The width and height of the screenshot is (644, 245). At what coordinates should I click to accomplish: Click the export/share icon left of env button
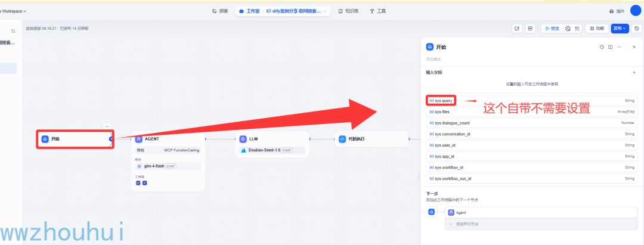tap(517, 29)
